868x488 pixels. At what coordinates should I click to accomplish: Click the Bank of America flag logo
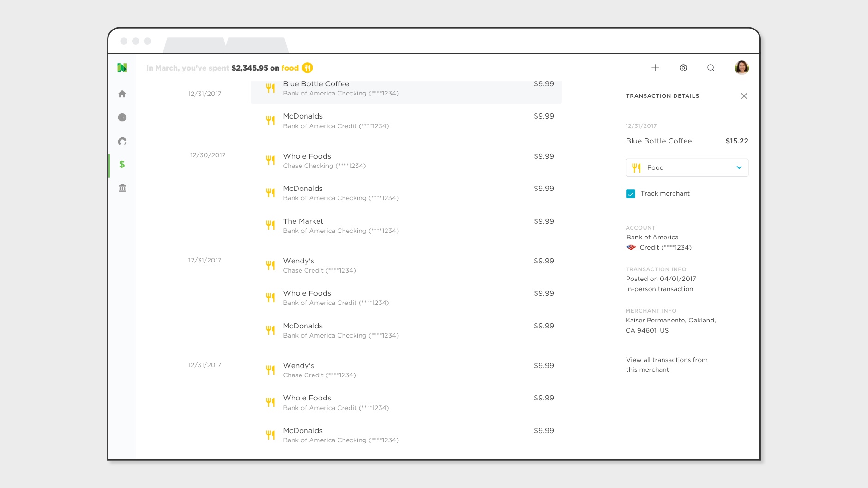pyautogui.click(x=631, y=247)
